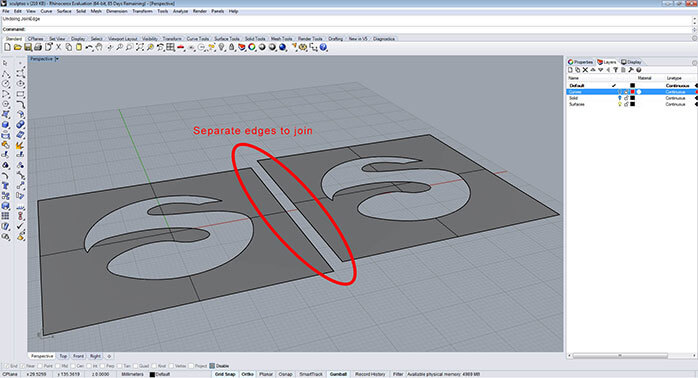Switch to the Top viewport tab

pyautogui.click(x=63, y=356)
